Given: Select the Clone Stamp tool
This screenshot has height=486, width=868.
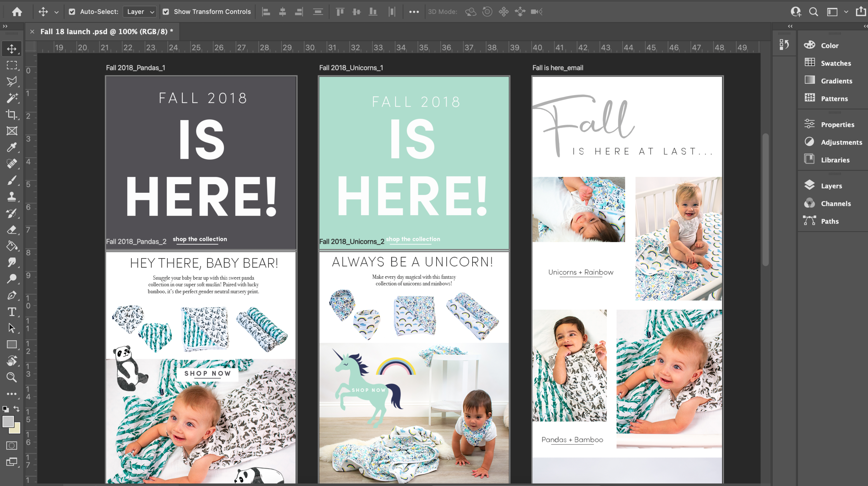Looking at the screenshot, I should click(x=11, y=197).
